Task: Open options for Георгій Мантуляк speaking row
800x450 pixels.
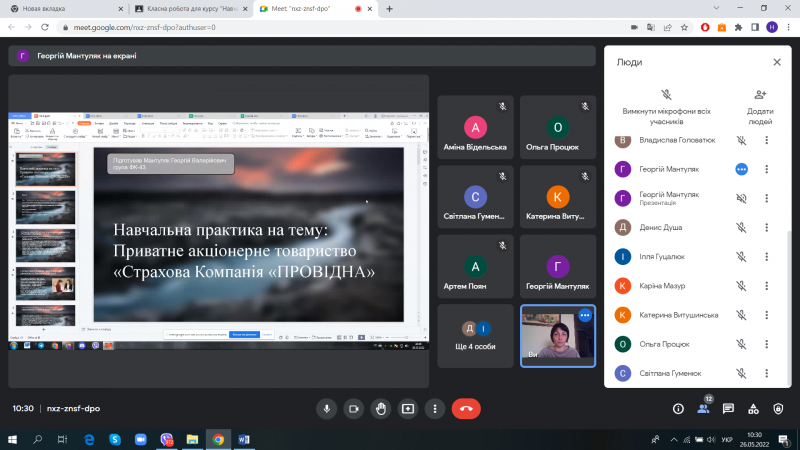Action: (766, 169)
